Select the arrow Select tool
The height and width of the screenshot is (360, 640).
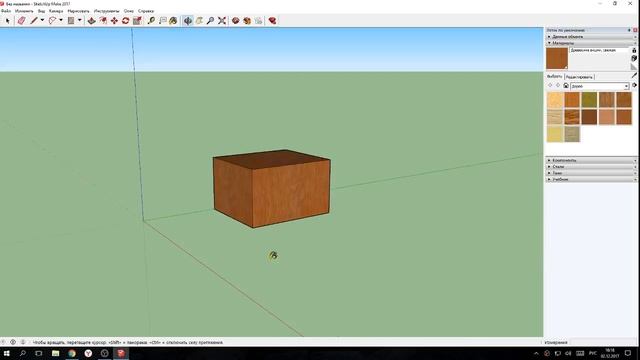(x=7, y=20)
